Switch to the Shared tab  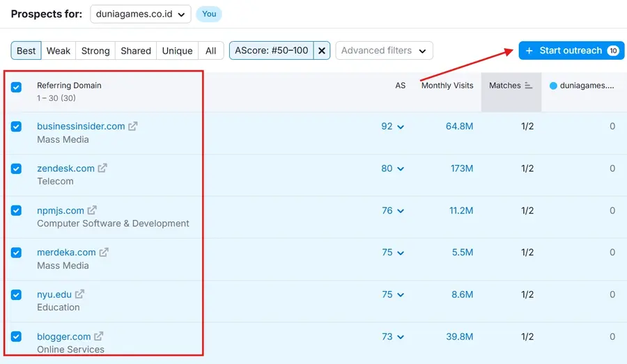click(x=136, y=51)
